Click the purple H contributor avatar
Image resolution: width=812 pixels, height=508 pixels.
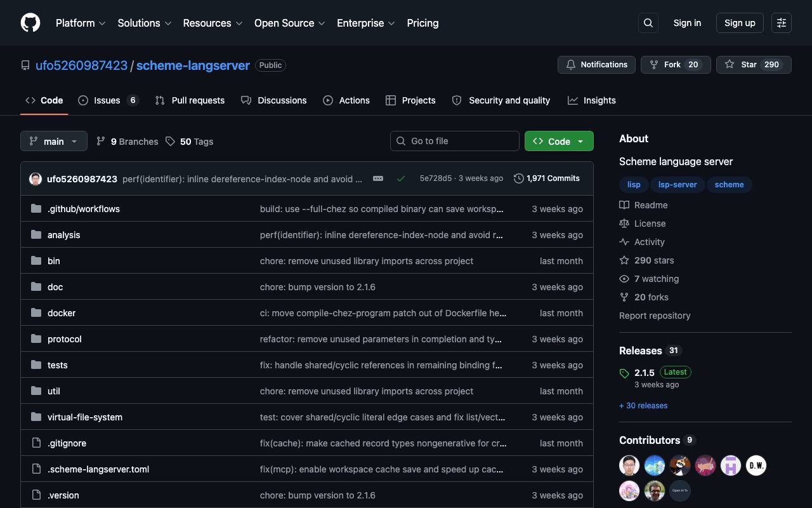[731, 465]
